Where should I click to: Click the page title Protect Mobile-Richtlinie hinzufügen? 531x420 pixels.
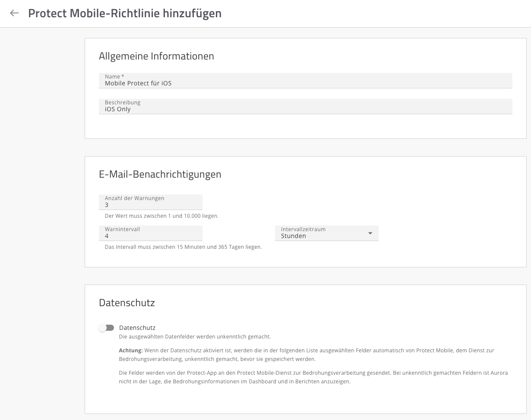pos(125,13)
